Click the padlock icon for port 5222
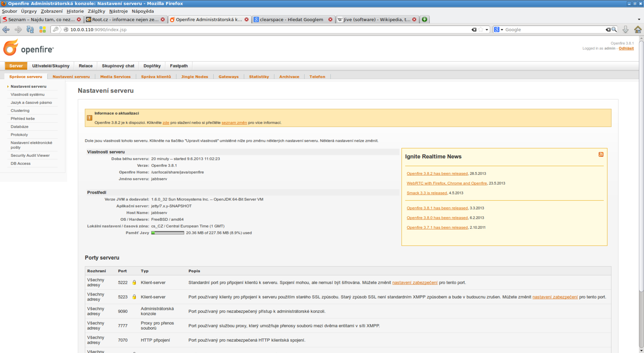 click(134, 283)
